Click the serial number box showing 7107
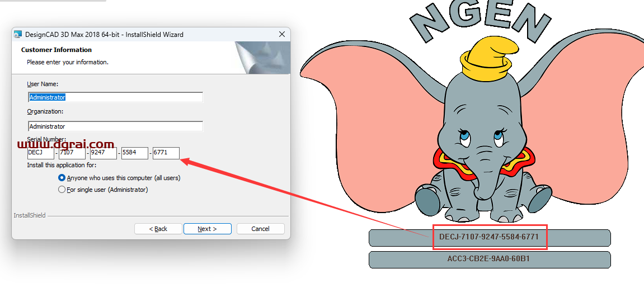The image size is (644, 297). point(72,153)
